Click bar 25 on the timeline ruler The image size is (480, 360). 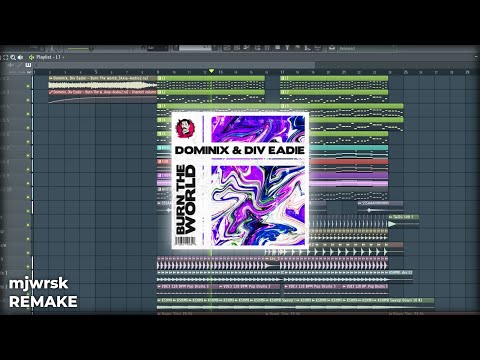coord(406,72)
